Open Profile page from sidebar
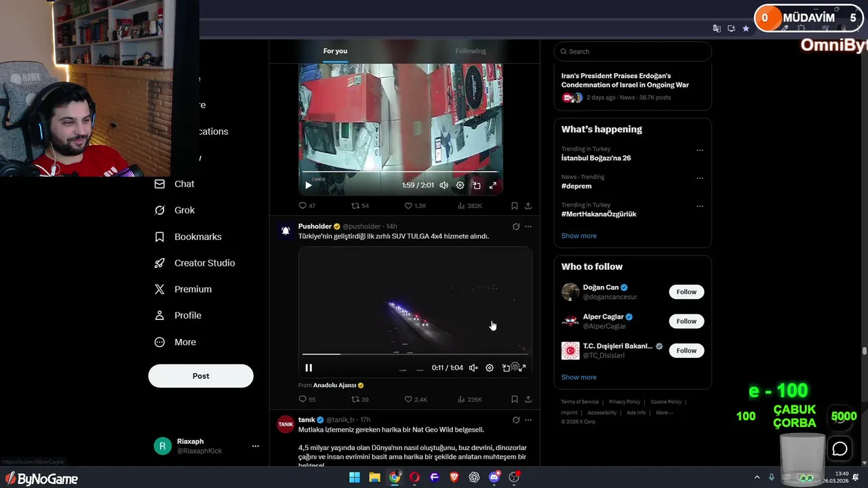Screen dimensions: 868x488 pos(178,315)
